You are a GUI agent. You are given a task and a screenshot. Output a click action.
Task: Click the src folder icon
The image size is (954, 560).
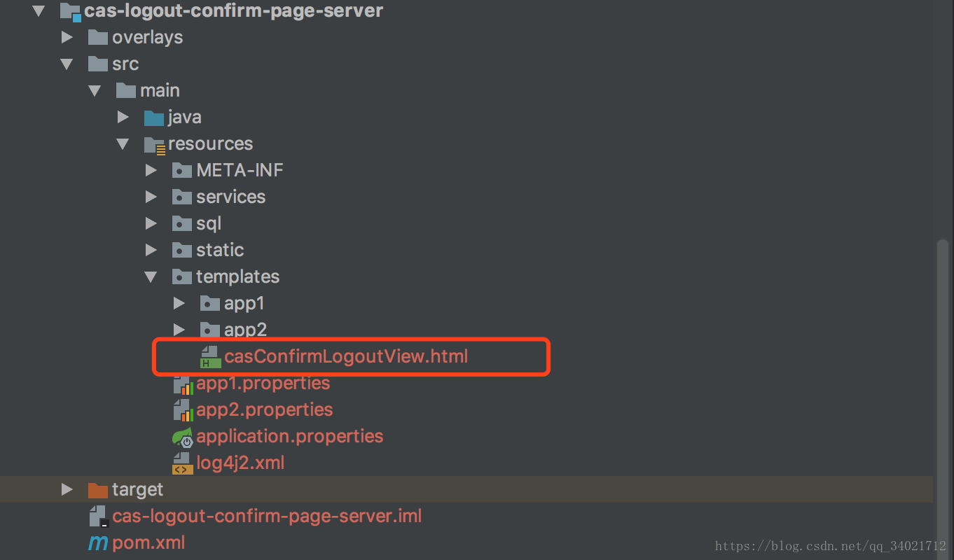(98, 64)
